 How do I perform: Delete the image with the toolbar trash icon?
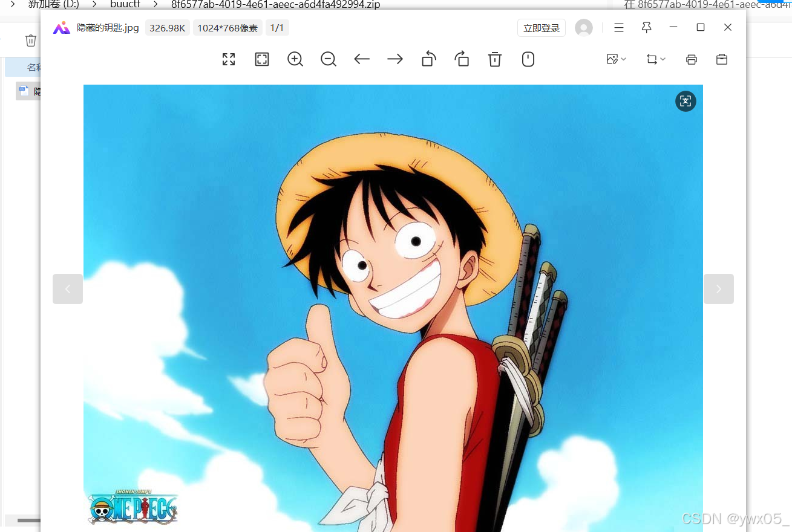point(495,59)
